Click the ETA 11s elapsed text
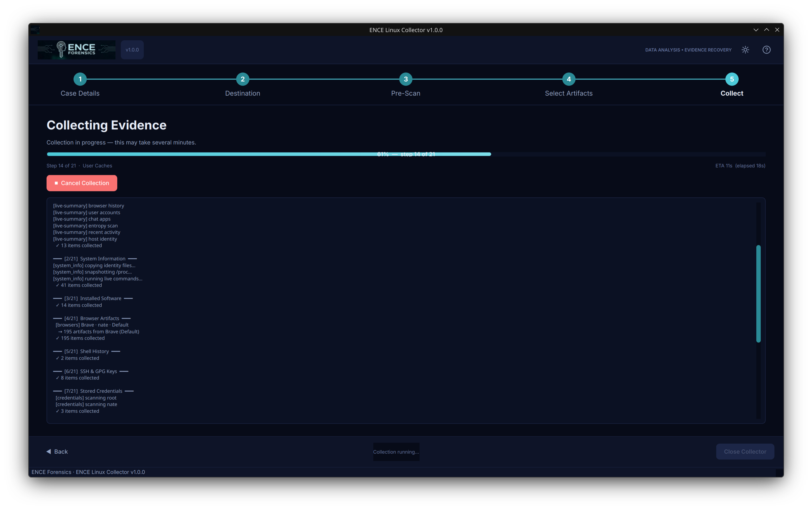The width and height of the screenshot is (812, 511). point(740,166)
